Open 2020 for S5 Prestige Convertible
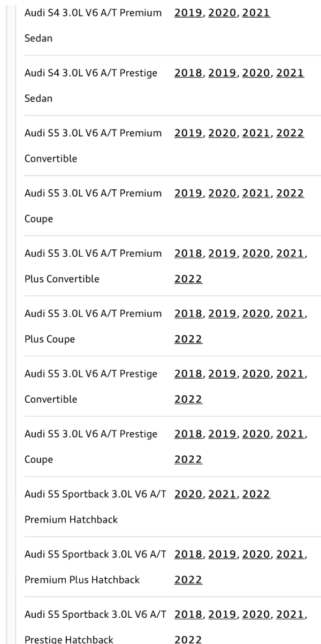Screen dimensions: 321x644 (x=256, y=373)
